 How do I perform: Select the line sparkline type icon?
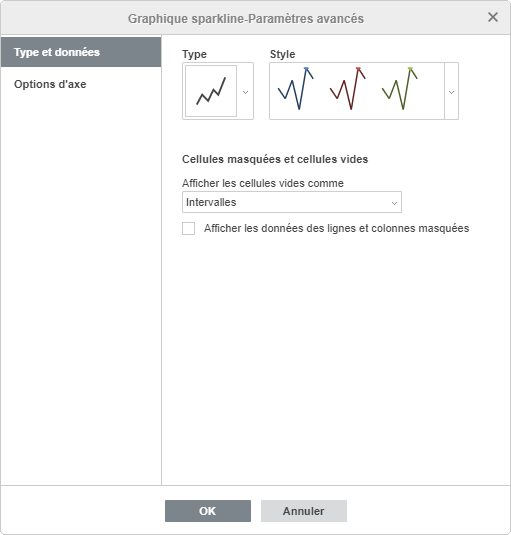[211, 91]
